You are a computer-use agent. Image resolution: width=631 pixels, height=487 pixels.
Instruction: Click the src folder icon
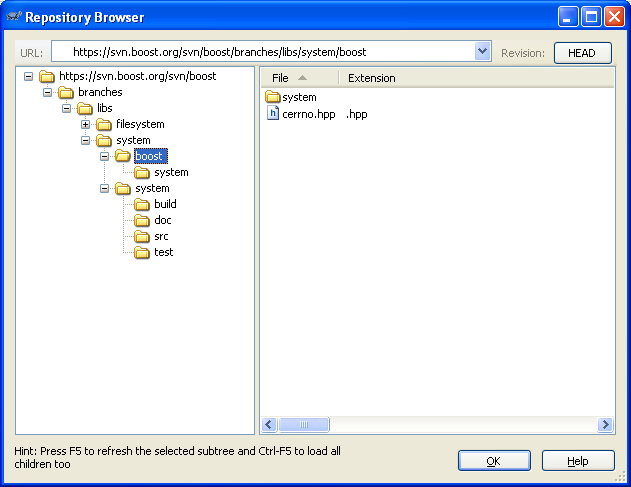[x=142, y=236]
